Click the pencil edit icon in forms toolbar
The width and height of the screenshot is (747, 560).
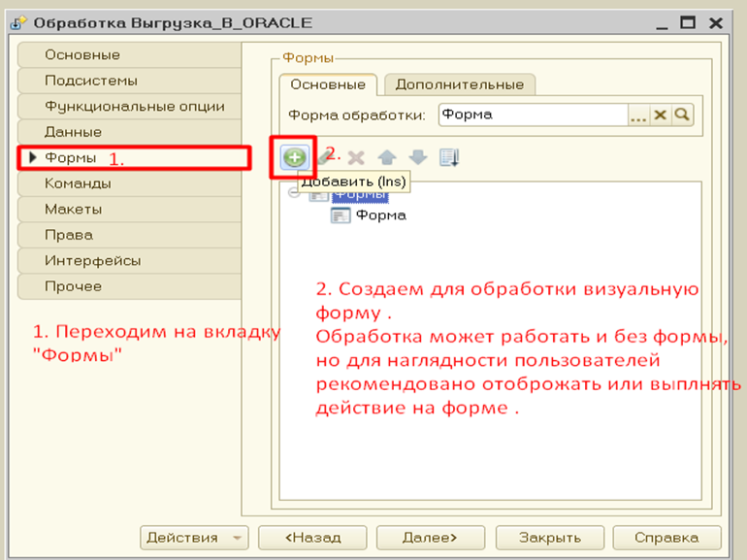point(324,157)
